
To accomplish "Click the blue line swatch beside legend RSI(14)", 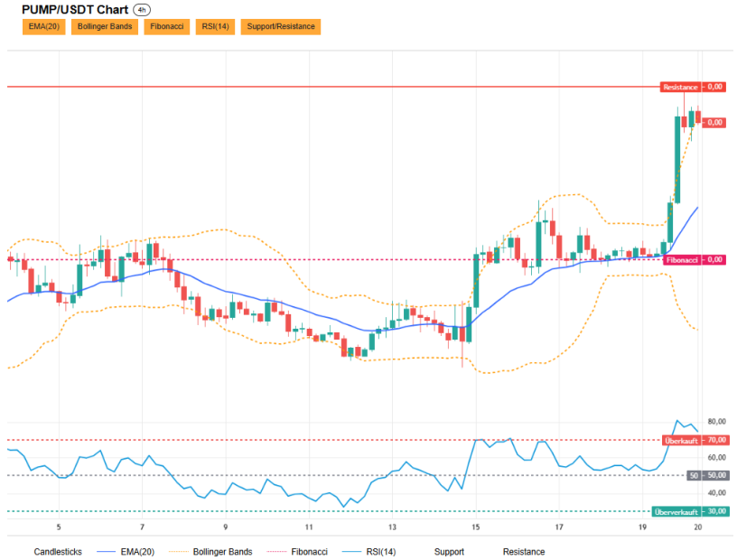I will click(x=351, y=552).
